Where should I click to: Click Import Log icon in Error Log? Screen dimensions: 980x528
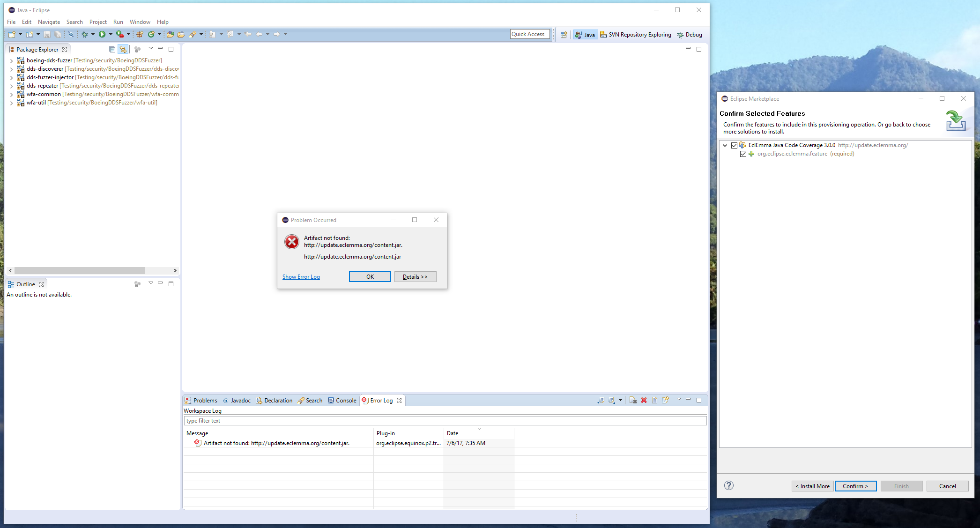(612, 400)
